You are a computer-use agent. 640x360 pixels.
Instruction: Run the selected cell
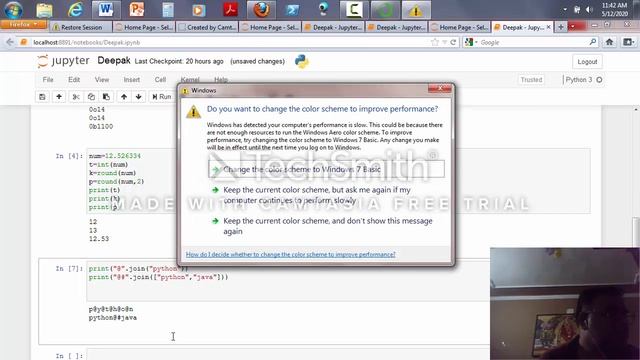[x=162, y=97]
